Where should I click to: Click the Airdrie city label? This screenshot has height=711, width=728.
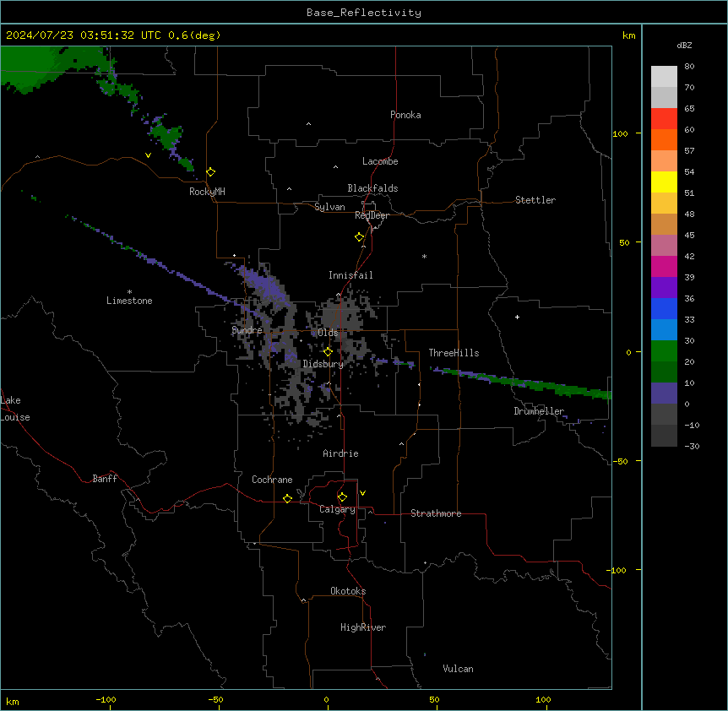341,453
